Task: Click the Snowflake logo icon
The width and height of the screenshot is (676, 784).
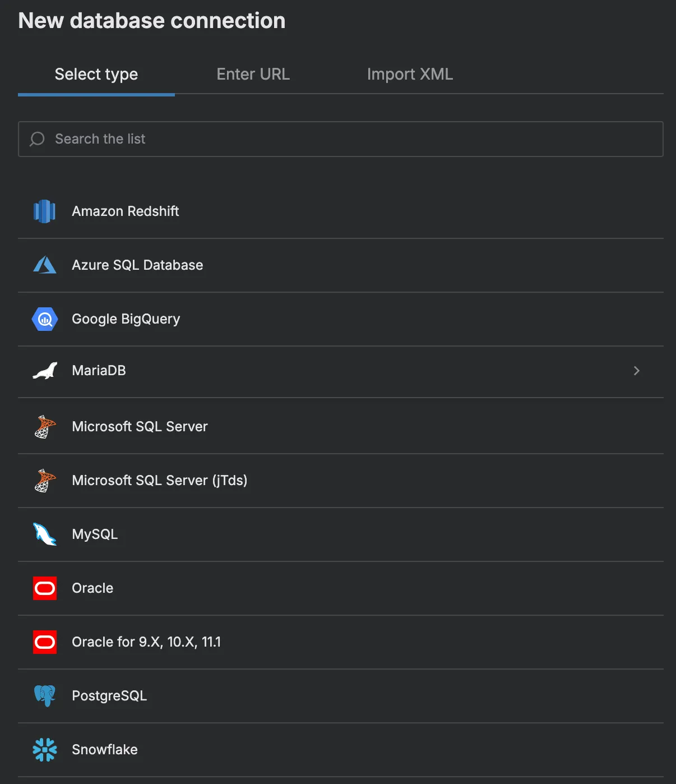Action: pyautogui.click(x=44, y=750)
